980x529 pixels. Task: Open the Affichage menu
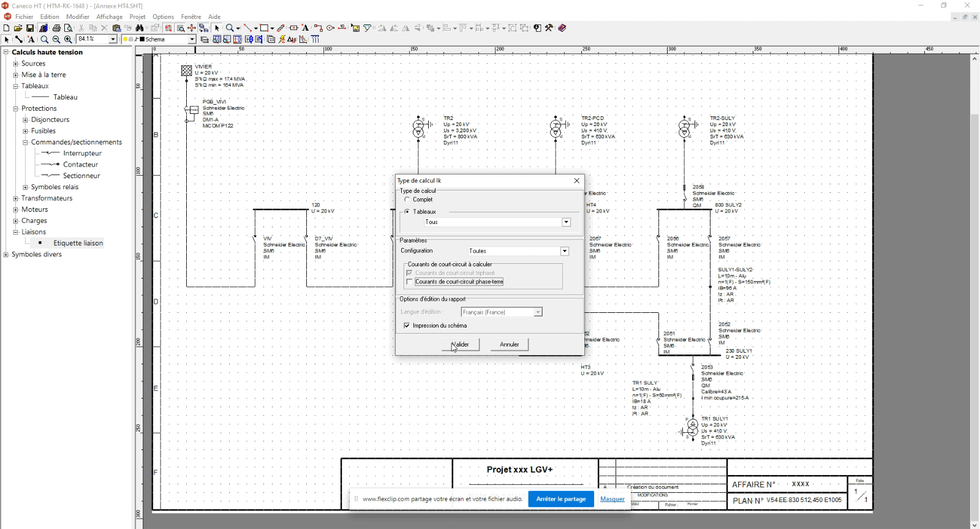click(109, 17)
